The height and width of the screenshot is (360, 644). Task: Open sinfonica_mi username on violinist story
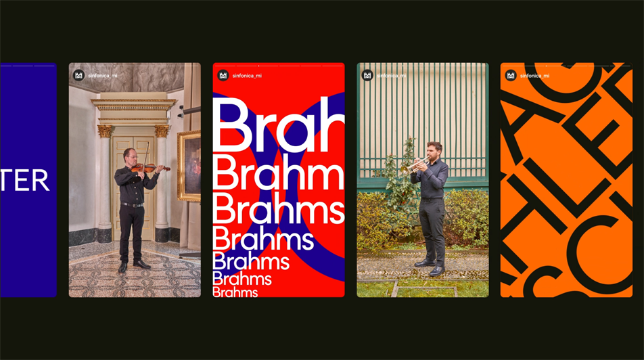pos(103,76)
